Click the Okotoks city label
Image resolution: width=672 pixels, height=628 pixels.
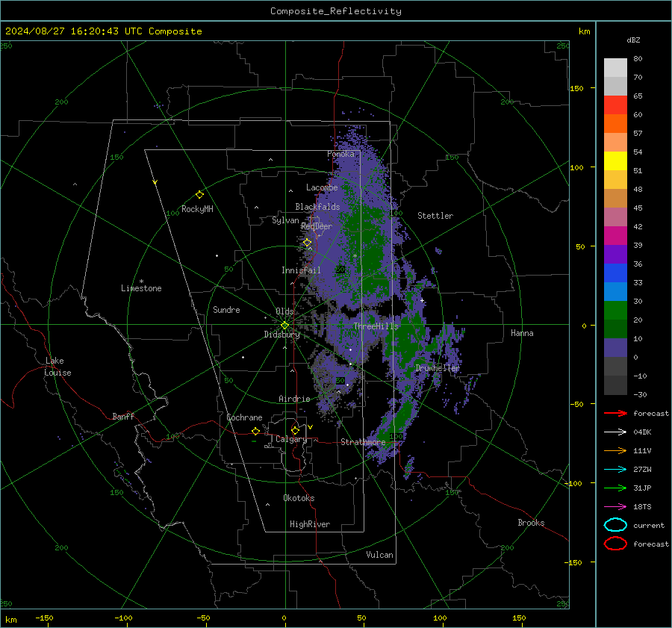coord(299,498)
